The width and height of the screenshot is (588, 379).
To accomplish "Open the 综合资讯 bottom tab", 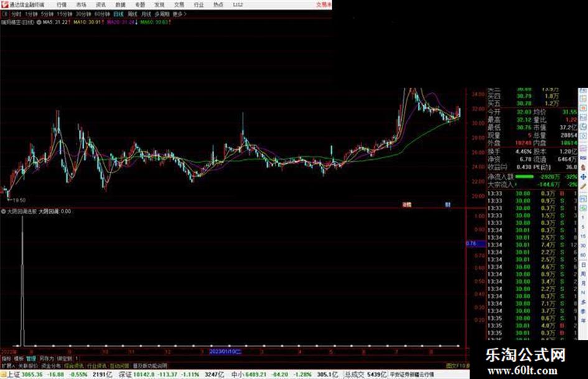I will pyautogui.click(x=74, y=365).
